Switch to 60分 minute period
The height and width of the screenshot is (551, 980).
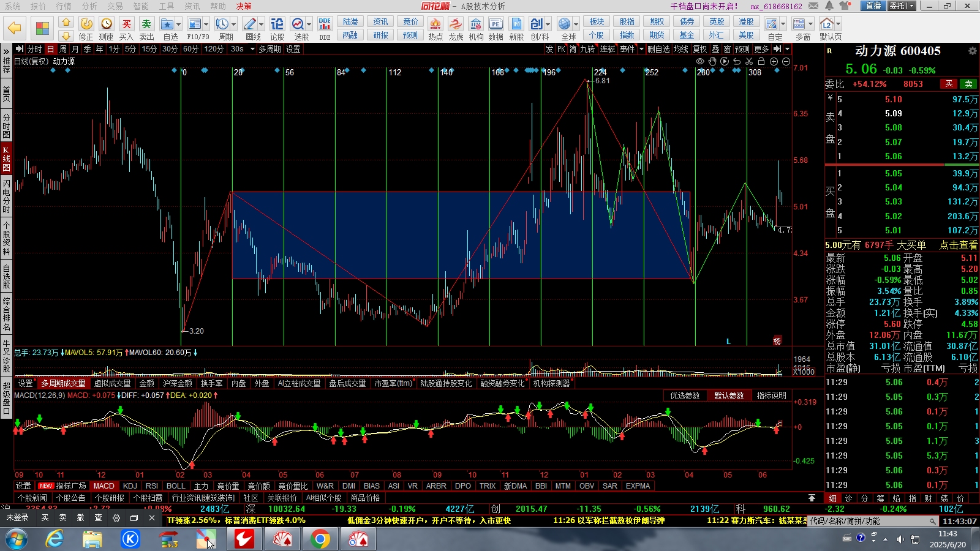(190, 49)
